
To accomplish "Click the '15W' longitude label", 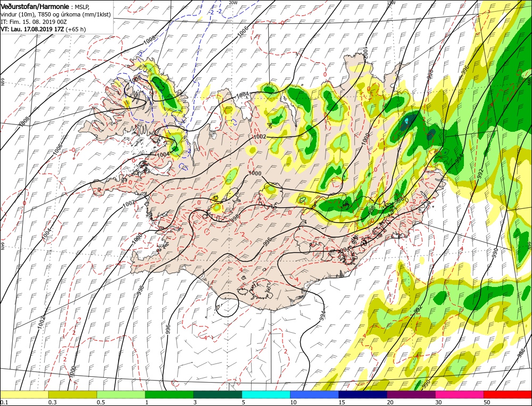I will tap(391, 2).
